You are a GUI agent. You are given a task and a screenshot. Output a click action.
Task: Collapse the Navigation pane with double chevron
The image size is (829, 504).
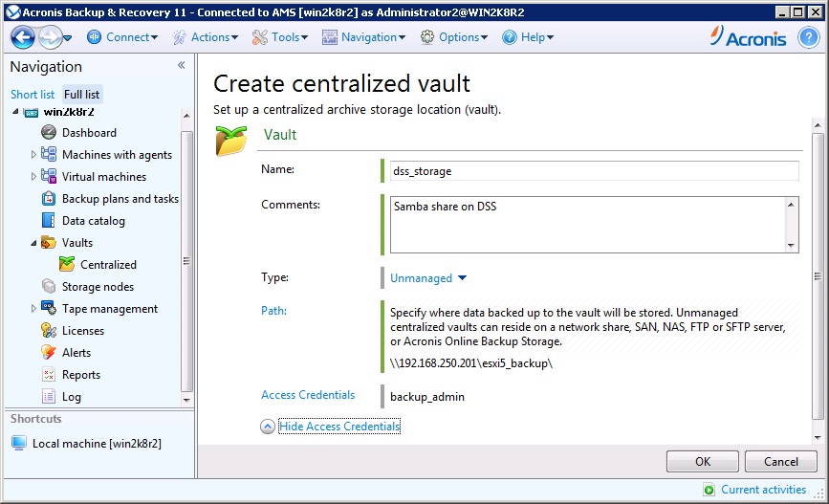[182, 65]
